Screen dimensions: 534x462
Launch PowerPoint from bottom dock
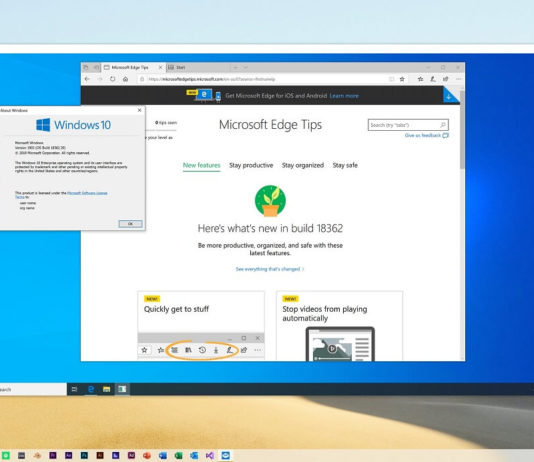[147, 456]
